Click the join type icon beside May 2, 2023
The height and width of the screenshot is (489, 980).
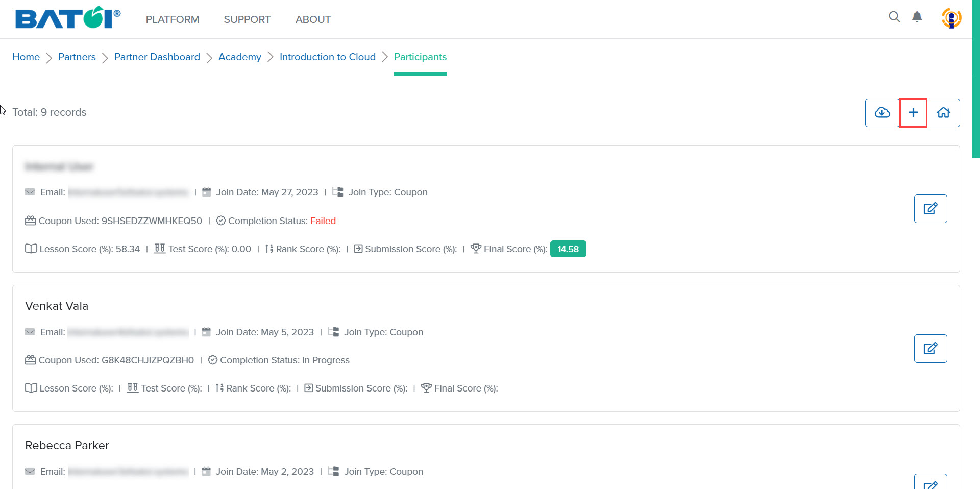click(333, 471)
